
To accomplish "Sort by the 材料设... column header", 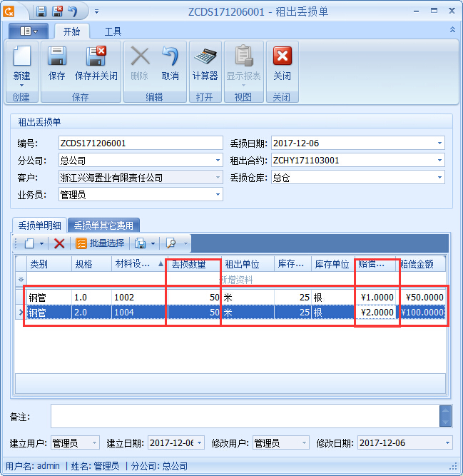I will tap(139, 264).
